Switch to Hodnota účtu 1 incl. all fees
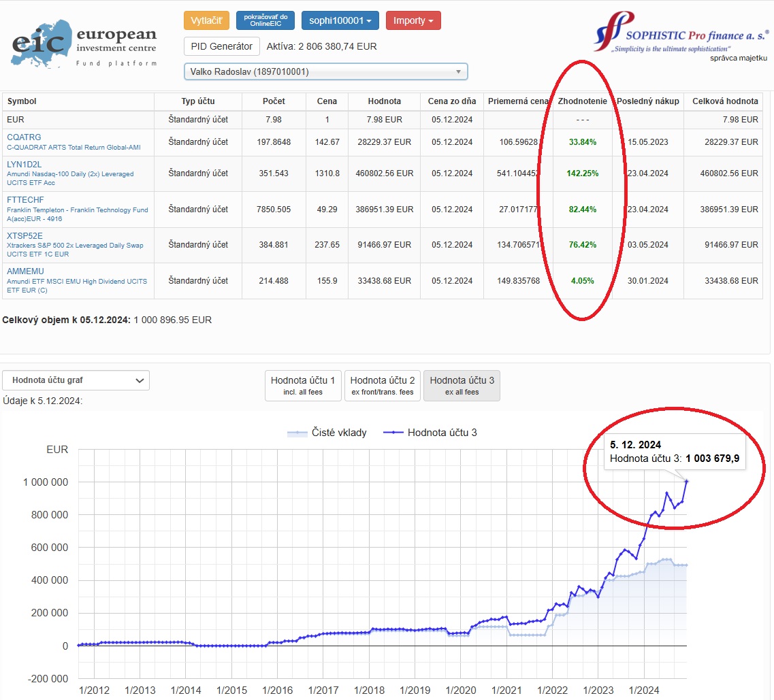The height and width of the screenshot is (700, 774). coord(303,386)
